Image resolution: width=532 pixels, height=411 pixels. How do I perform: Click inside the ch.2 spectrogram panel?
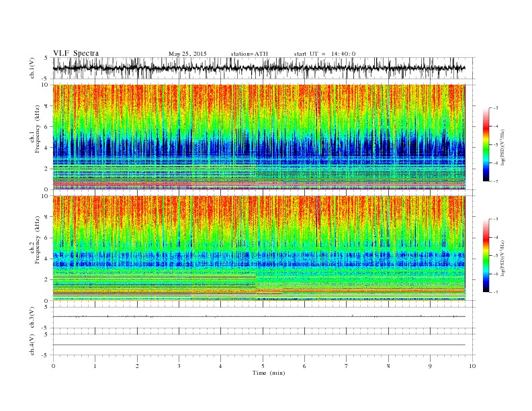(259, 248)
